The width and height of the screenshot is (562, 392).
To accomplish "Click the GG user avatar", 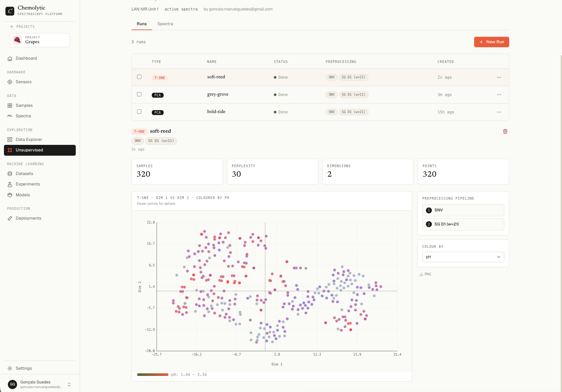I will [x=12, y=384].
